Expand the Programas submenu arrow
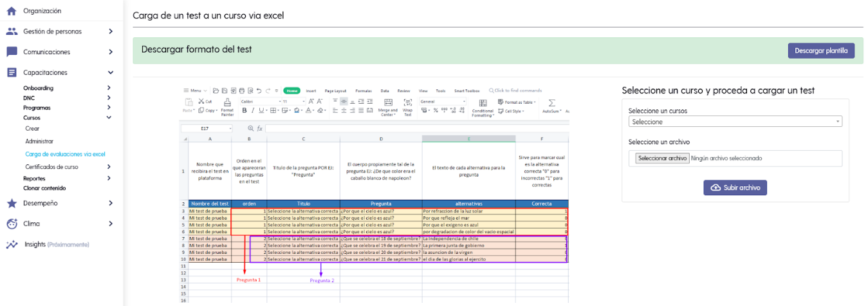 click(x=109, y=108)
